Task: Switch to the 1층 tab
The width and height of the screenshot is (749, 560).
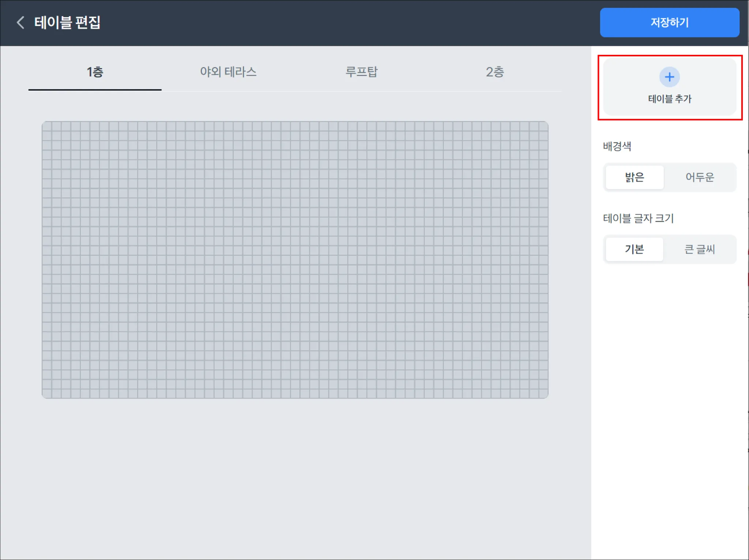Action: (x=95, y=72)
